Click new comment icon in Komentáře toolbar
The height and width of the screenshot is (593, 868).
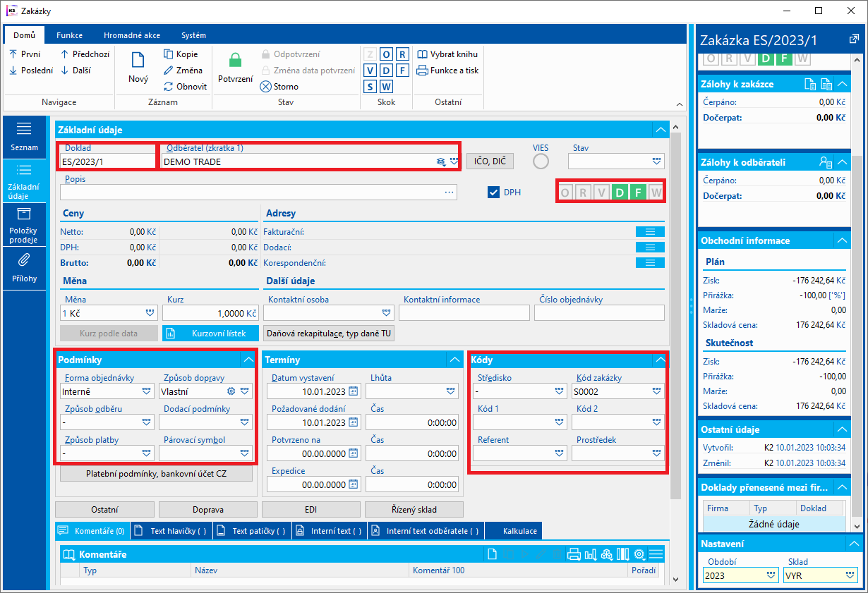pyautogui.click(x=493, y=554)
